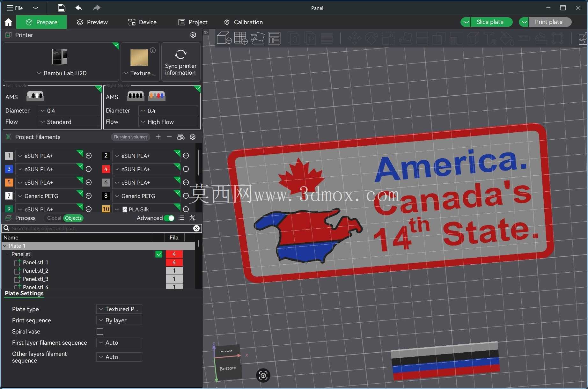
Task: Open left nozzle Diameter dropdown
Action: pyautogui.click(x=69, y=111)
